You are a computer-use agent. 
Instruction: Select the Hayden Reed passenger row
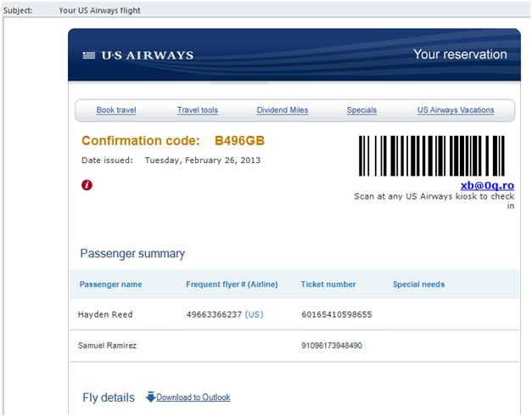point(294,314)
